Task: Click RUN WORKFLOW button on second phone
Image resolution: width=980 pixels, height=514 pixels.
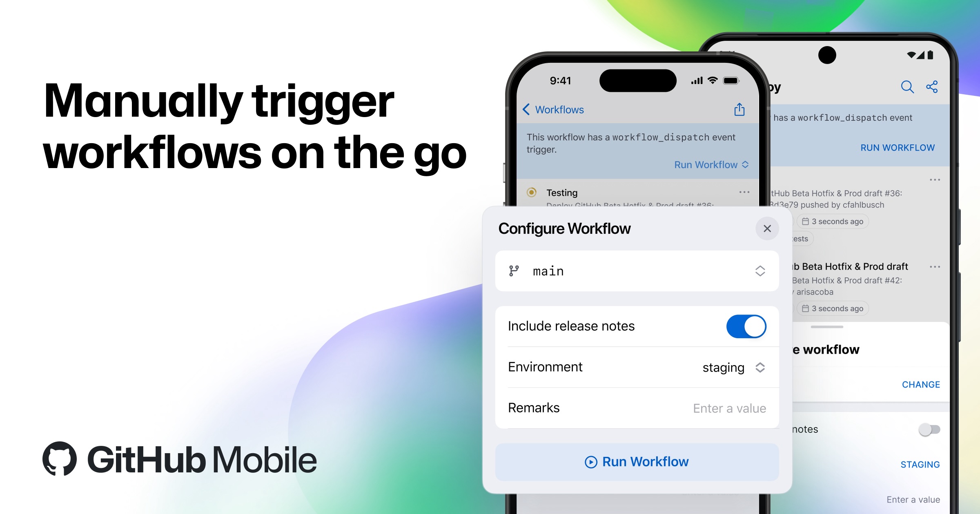Action: pos(902,148)
